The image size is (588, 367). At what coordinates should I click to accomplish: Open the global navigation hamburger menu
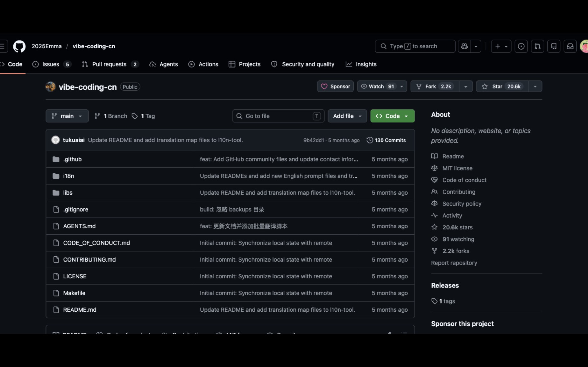coord(3,46)
